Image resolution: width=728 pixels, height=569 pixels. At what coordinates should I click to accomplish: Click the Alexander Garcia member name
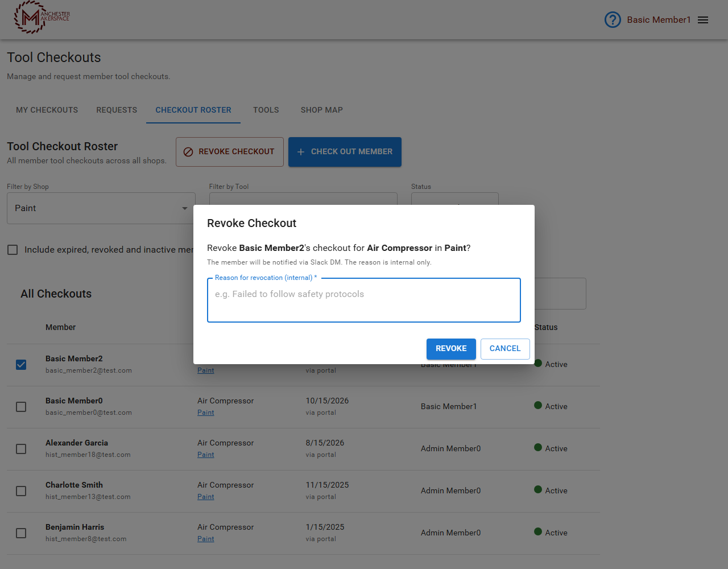77,443
